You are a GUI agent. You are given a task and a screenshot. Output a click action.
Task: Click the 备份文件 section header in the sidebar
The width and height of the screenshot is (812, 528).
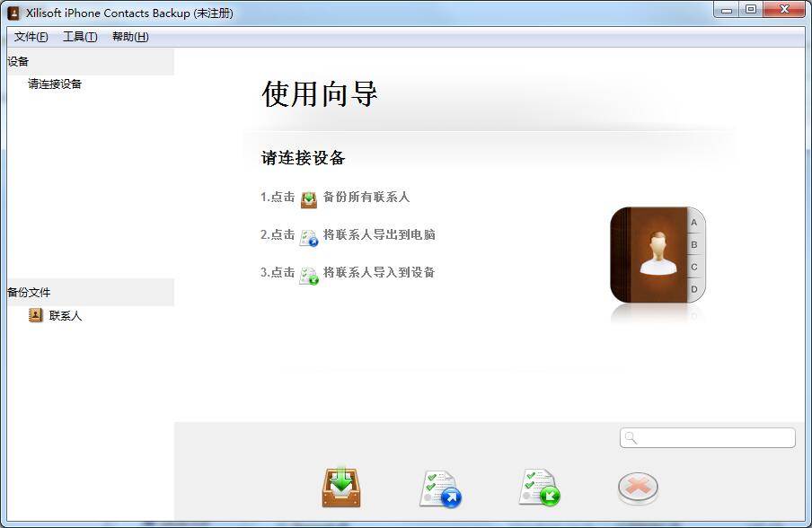pyautogui.click(x=30, y=291)
